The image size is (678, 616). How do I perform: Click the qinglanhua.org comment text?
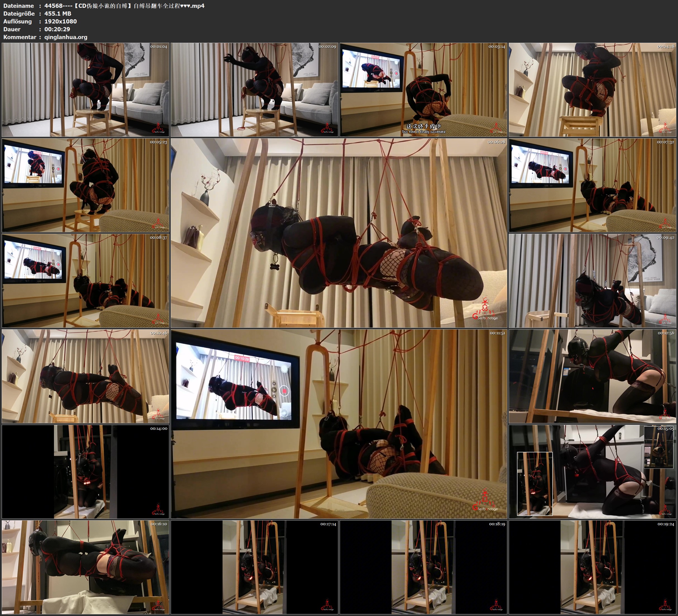(66, 37)
